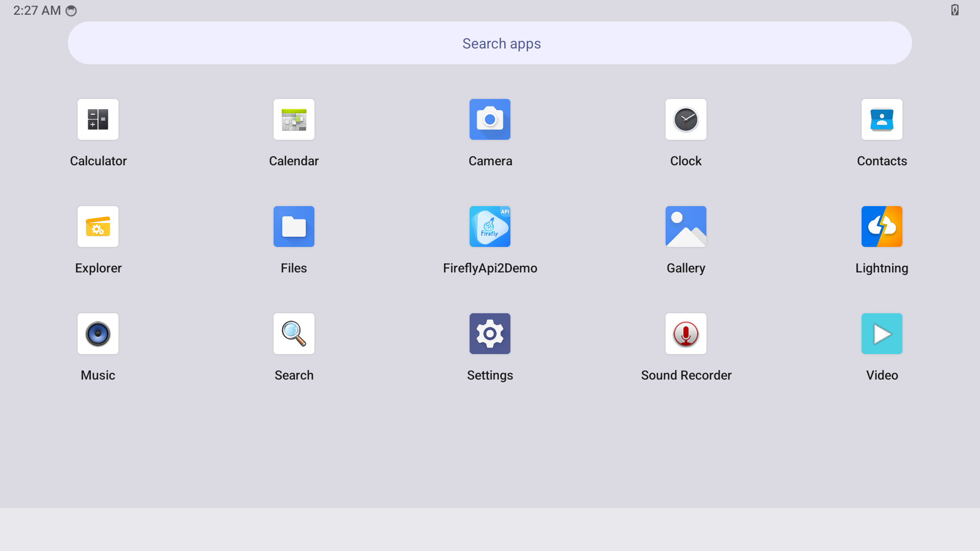Tap the Clock app icon

coord(686,119)
